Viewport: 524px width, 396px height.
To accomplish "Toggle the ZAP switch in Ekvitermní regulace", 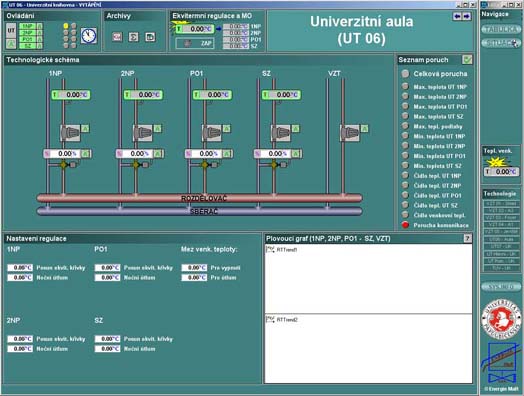I will 195,43.
